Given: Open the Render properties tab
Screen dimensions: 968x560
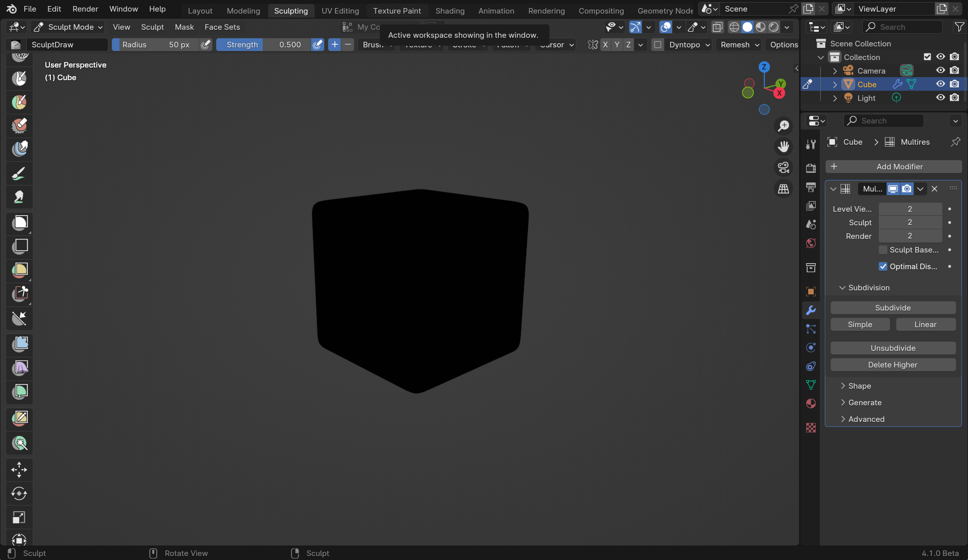Looking at the screenshot, I should point(811,168).
